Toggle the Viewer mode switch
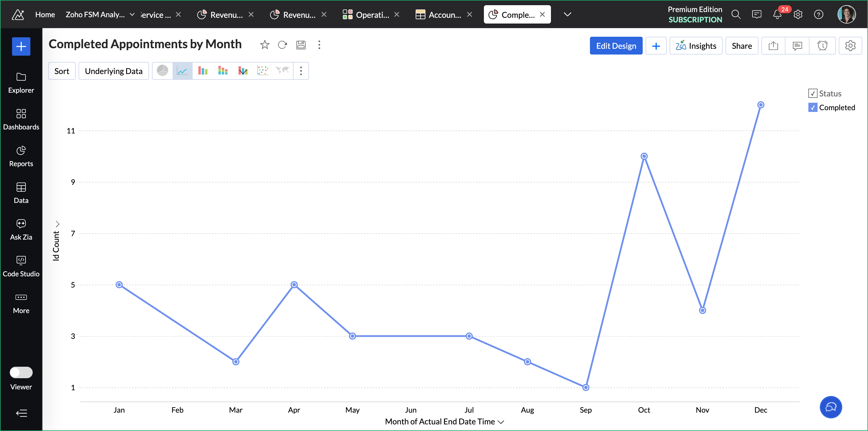This screenshot has width=868, height=431. pyautogui.click(x=21, y=373)
